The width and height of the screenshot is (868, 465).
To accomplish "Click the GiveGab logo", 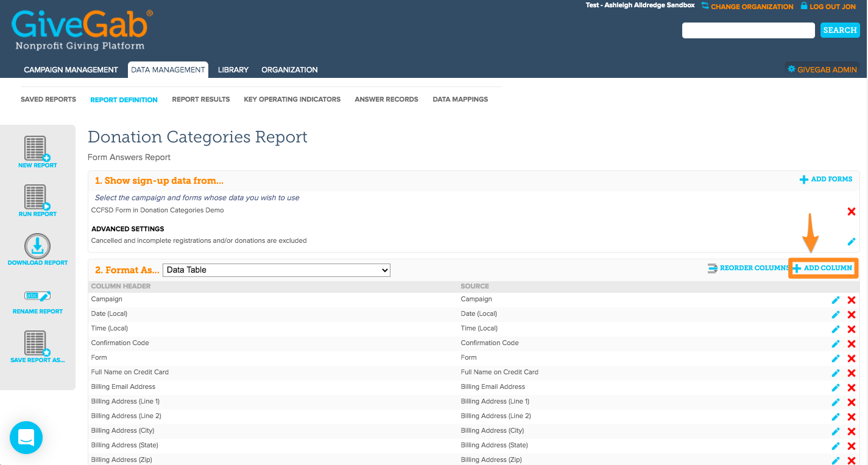I will (x=82, y=30).
